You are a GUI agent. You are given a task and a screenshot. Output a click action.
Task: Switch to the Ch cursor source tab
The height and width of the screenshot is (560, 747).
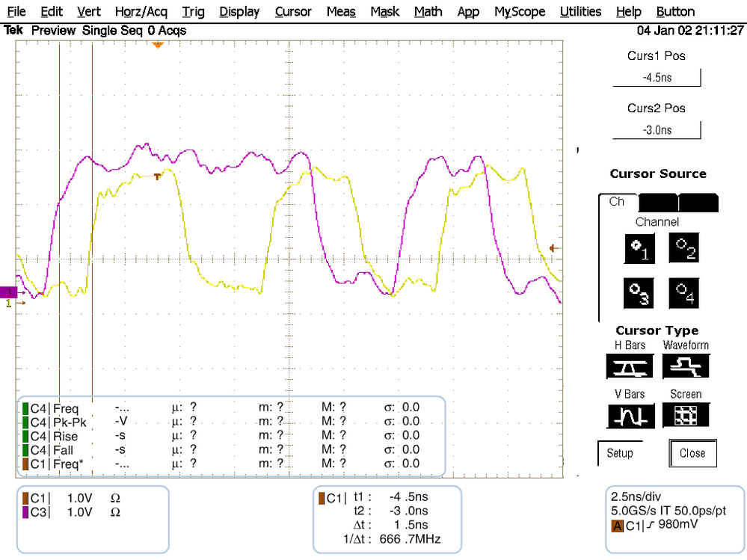[618, 202]
